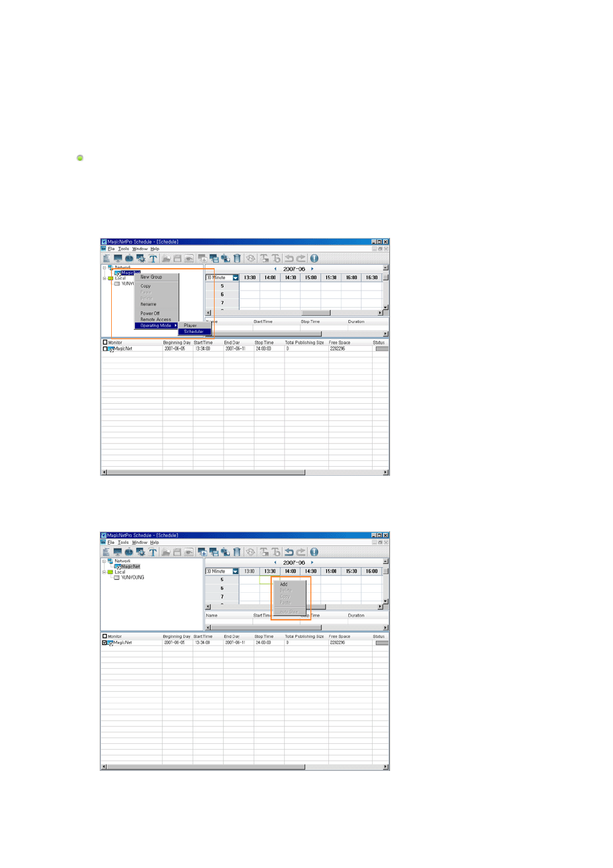Click the undo arrow icon in the Add menu window toolbar
This screenshot has width=613, height=868.
pyautogui.click(x=289, y=552)
